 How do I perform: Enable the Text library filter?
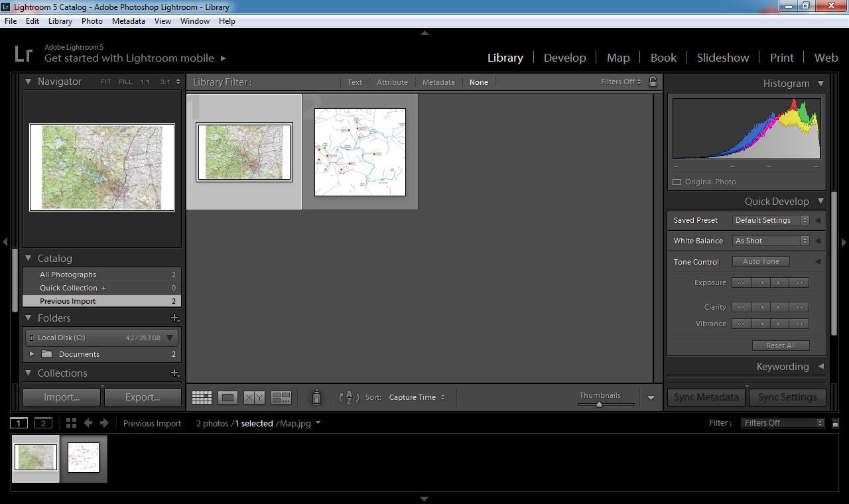[355, 82]
